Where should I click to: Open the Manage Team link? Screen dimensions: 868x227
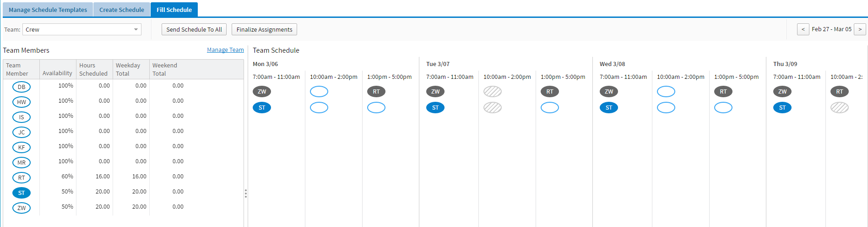(225, 50)
